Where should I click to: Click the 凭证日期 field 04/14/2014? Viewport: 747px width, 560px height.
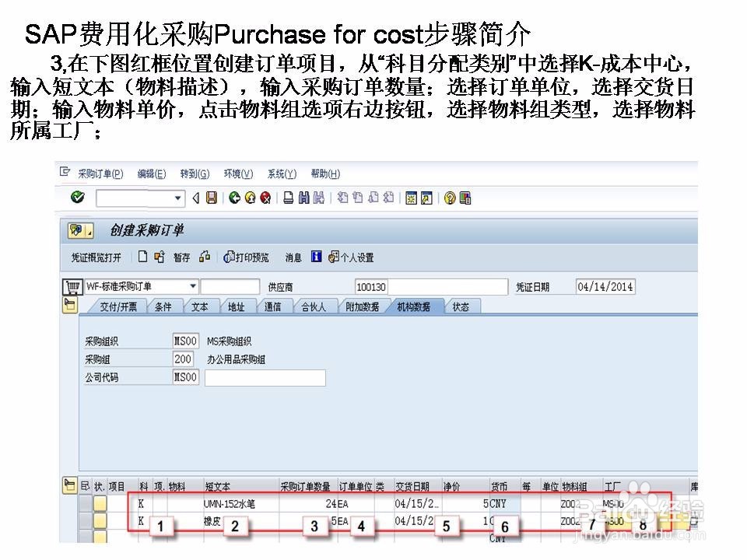point(605,287)
